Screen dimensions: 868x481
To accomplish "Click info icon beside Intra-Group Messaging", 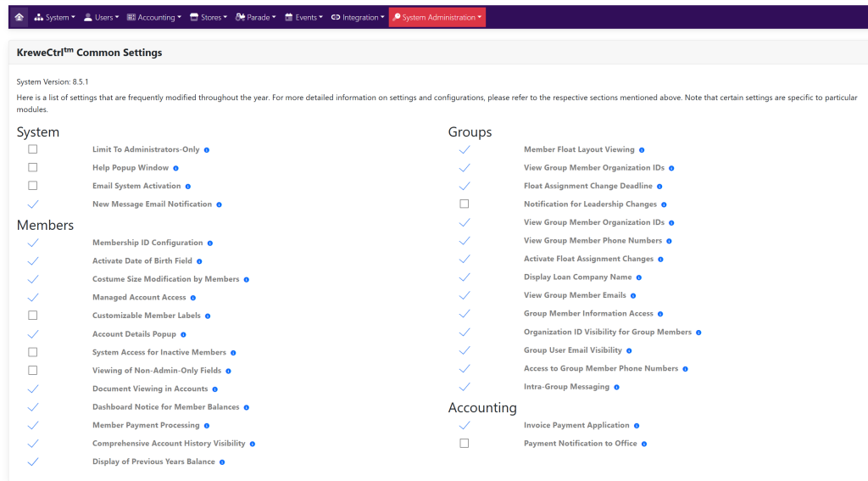I will point(617,387).
